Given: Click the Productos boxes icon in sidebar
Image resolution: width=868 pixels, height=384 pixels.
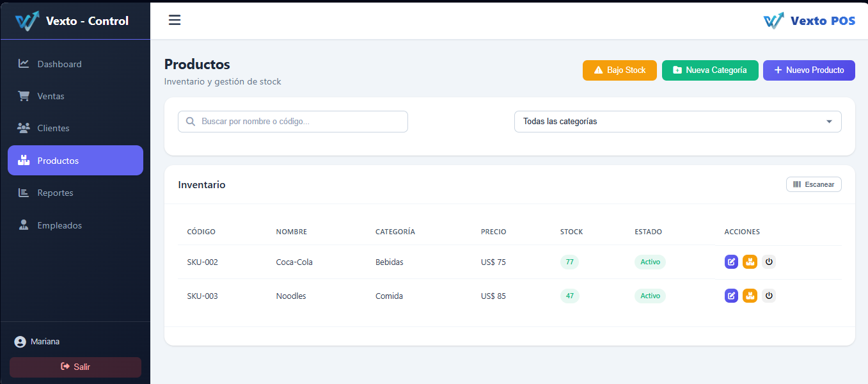Looking at the screenshot, I should pos(24,160).
